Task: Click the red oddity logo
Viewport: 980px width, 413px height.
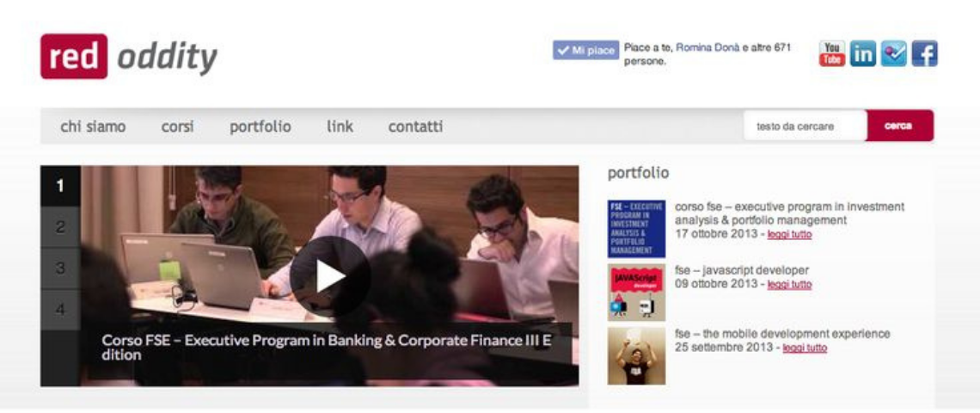Action: click(x=129, y=56)
